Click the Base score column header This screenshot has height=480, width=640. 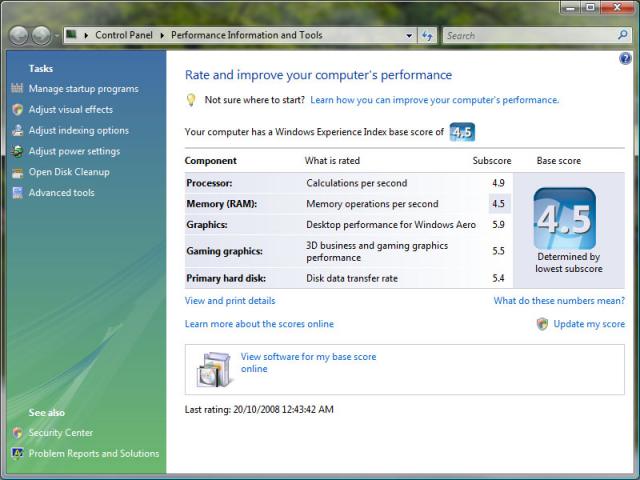pos(559,160)
